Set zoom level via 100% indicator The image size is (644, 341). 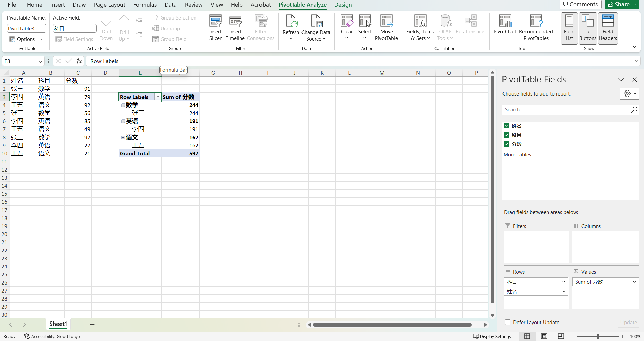click(635, 336)
